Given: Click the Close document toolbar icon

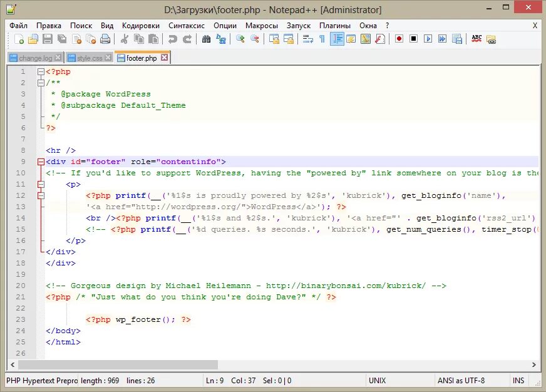Looking at the screenshot, I should 76,39.
